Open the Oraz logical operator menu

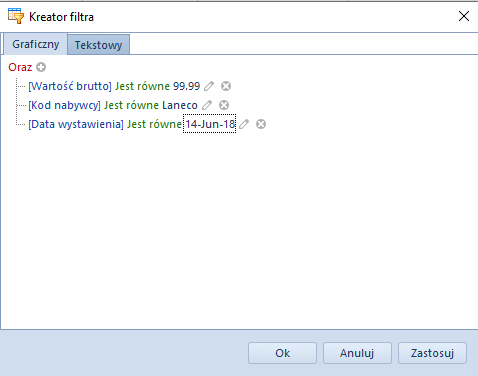[20, 67]
